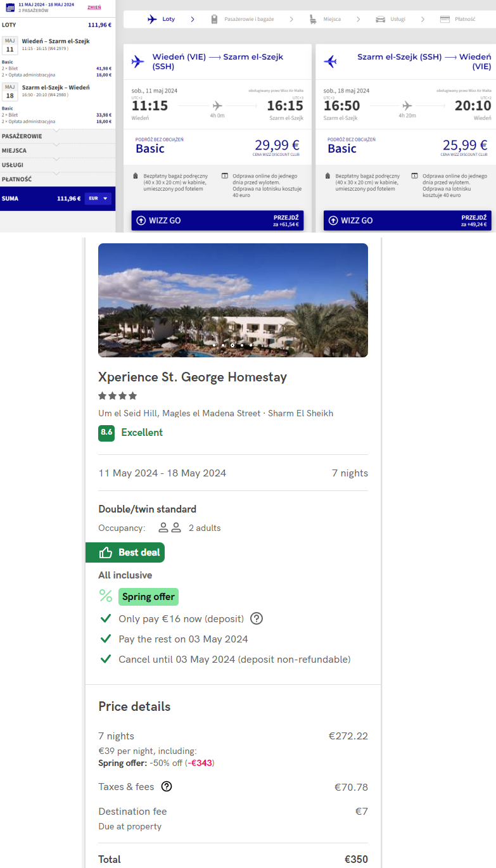Click the Płatność card icon
496x868 pixels.
(x=445, y=20)
